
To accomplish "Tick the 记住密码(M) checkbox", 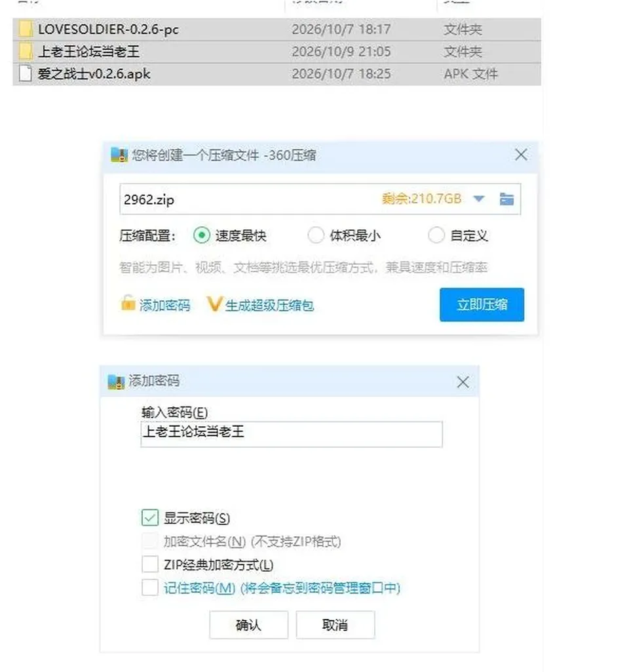I will coord(150,587).
